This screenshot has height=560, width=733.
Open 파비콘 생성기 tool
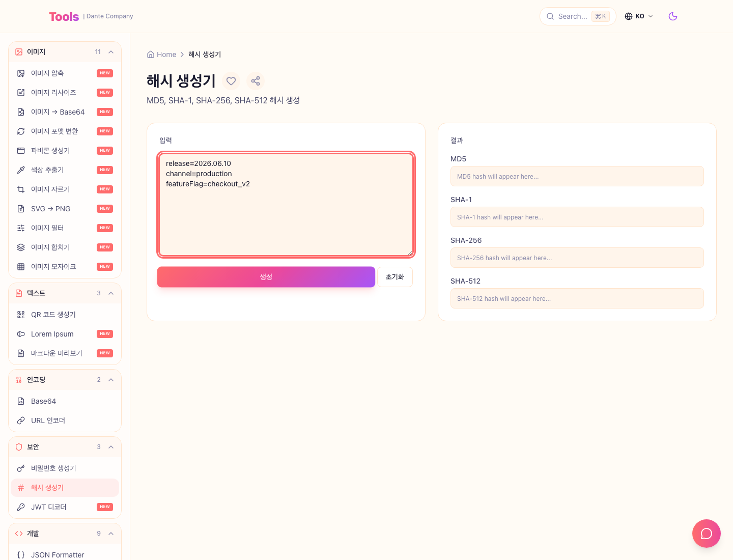[65, 151]
